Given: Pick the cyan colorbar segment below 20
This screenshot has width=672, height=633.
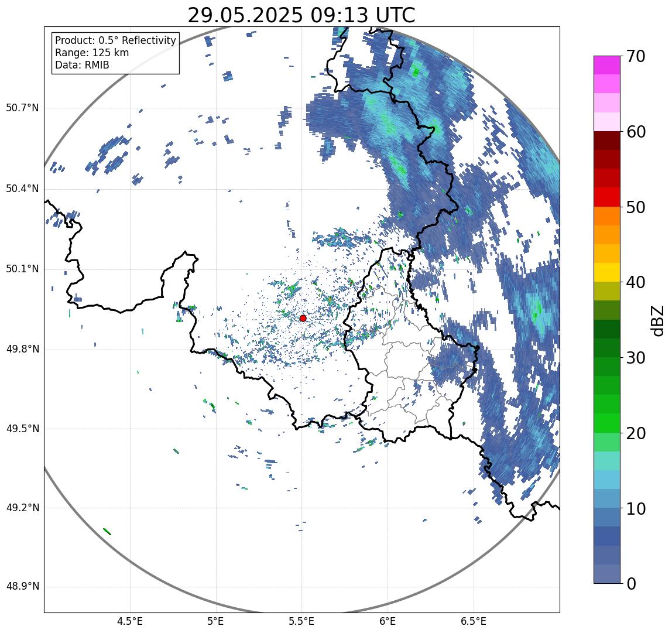Looking at the screenshot, I should coord(607,461).
